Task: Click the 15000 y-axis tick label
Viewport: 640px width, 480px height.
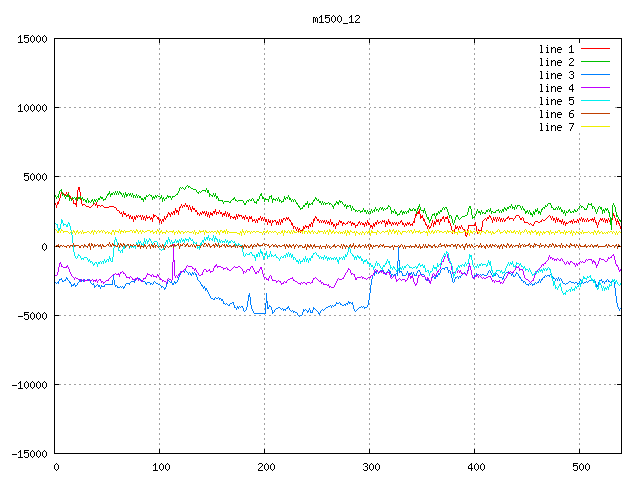Action: [30, 39]
